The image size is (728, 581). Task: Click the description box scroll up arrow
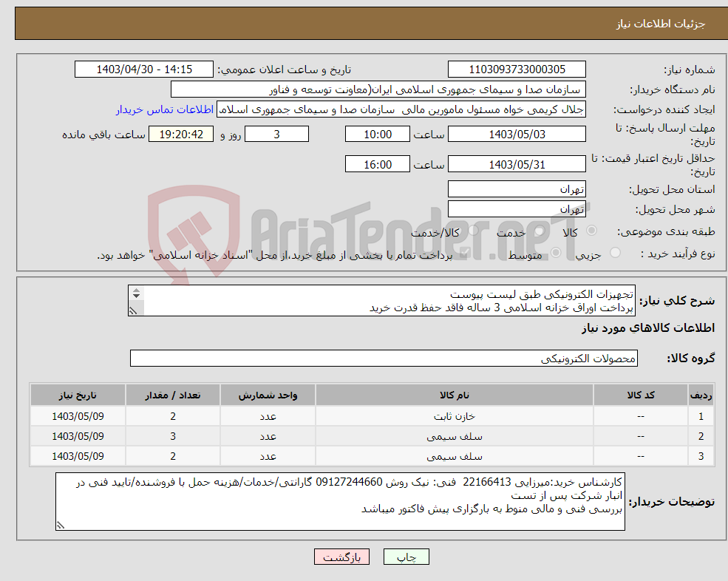[x=136, y=290]
